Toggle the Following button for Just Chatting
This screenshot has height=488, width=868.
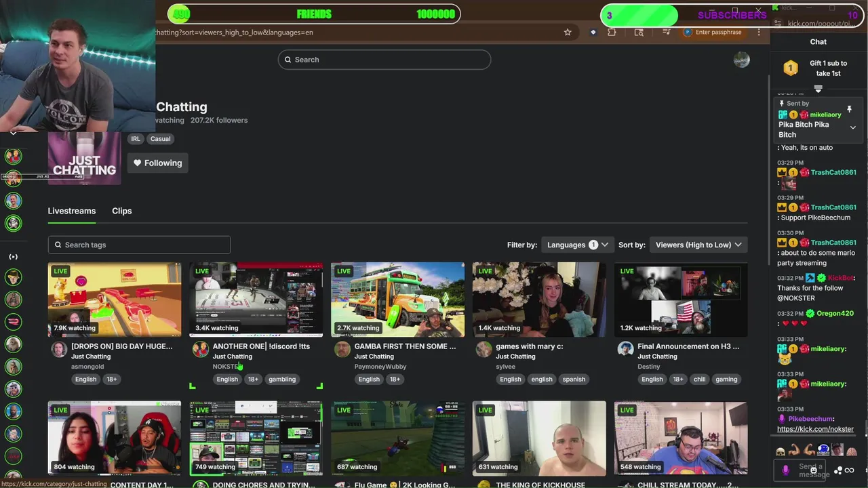pyautogui.click(x=158, y=163)
